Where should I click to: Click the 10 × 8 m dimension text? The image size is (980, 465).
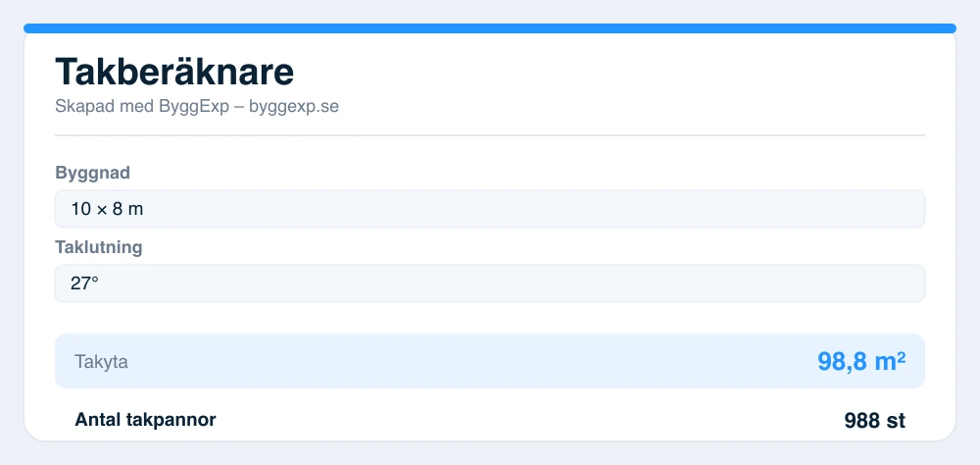click(x=107, y=209)
